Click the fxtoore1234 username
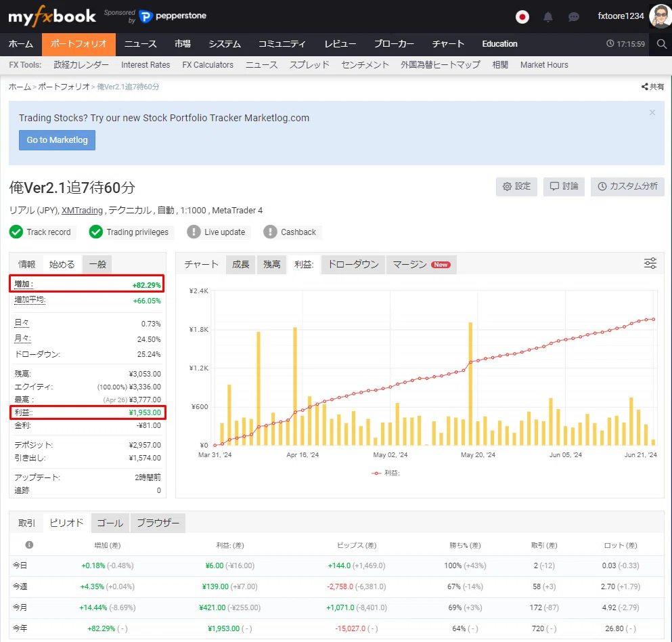 621,16
